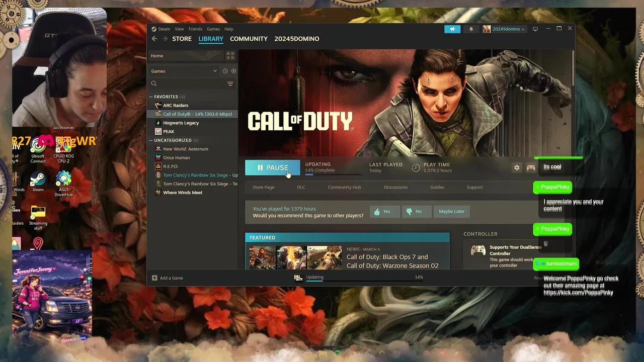Open the Store Page link
The image size is (644, 362).
263,187
